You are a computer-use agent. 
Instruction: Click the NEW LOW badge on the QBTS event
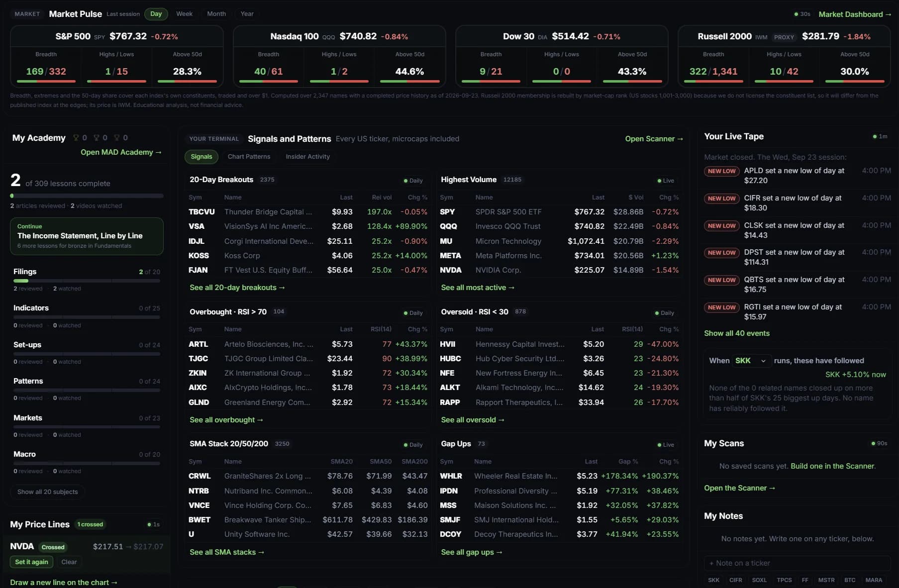tap(721, 280)
